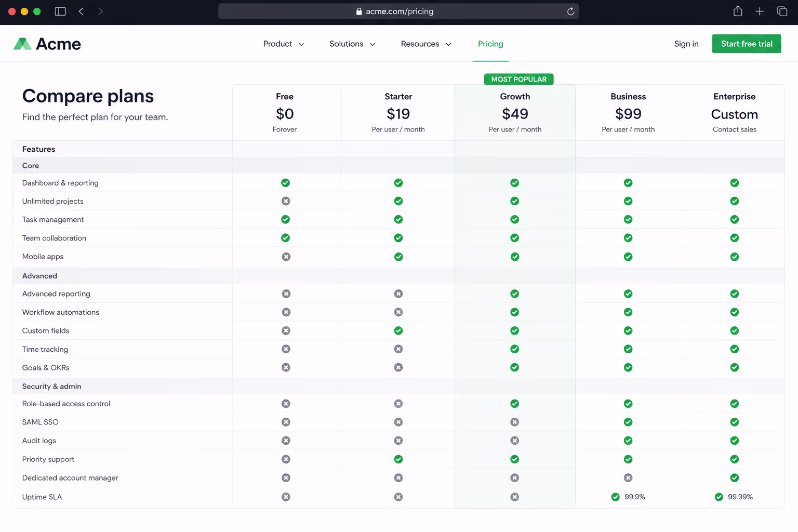Click the Workflow automations feature label
Viewport: 798px width, 532px height.
(x=61, y=312)
